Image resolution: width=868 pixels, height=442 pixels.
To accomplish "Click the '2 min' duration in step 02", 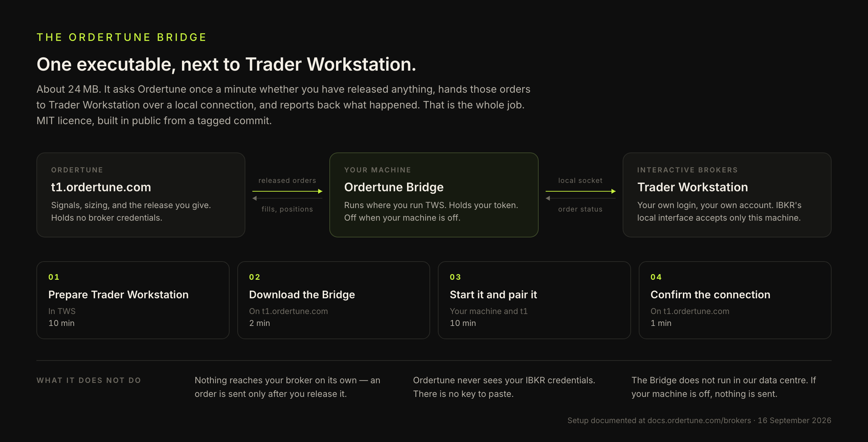I will point(259,323).
